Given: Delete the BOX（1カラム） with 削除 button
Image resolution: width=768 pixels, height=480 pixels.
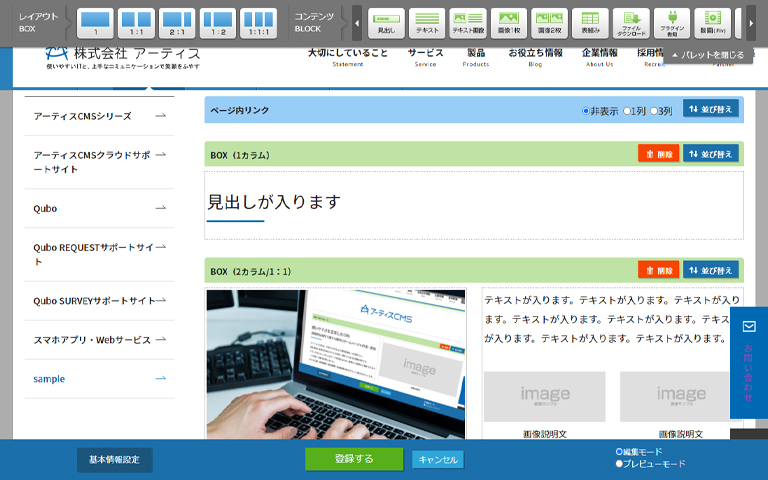Looking at the screenshot, I should pos(658,155).
